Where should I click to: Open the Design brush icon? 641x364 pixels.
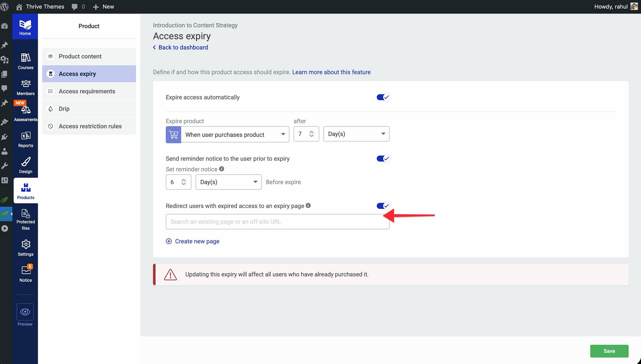tap(26, 162)
